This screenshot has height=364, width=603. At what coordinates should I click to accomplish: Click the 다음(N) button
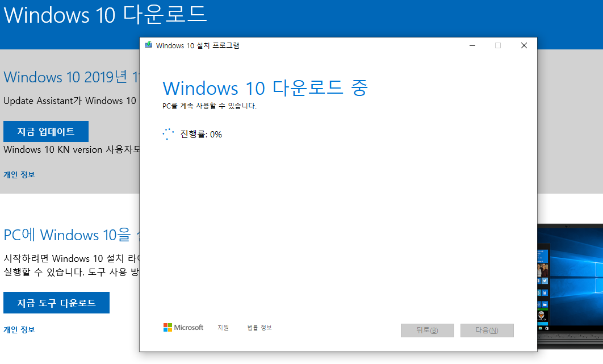tap(487, 330)
